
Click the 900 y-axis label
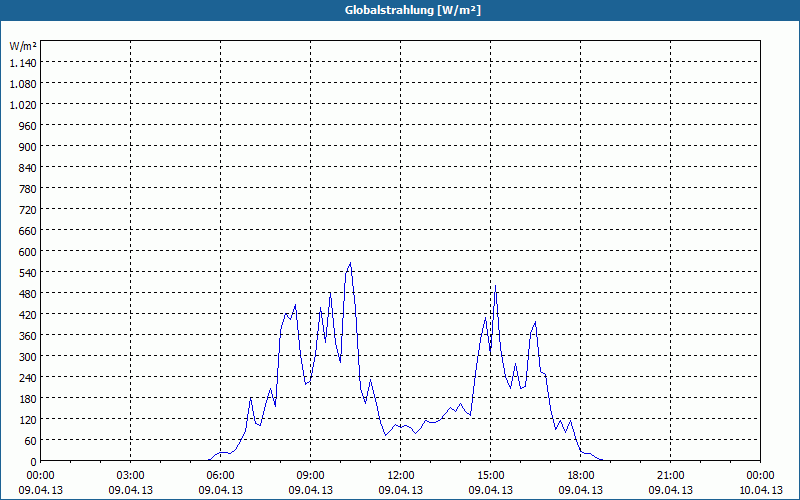click(x=28, y=147)
